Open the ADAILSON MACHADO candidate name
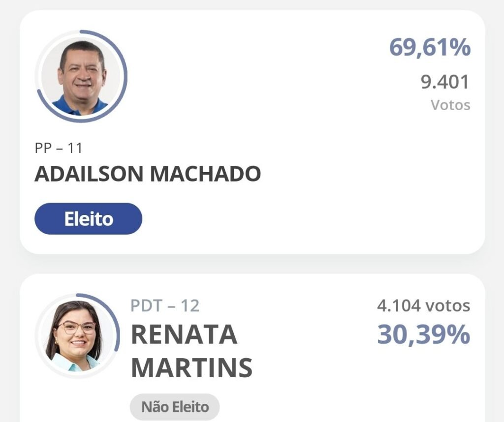This screenshot has width=504, height=422. 148,174
